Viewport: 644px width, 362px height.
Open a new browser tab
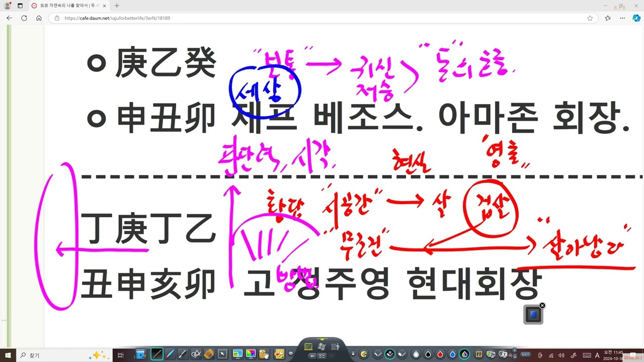(117, 6)
